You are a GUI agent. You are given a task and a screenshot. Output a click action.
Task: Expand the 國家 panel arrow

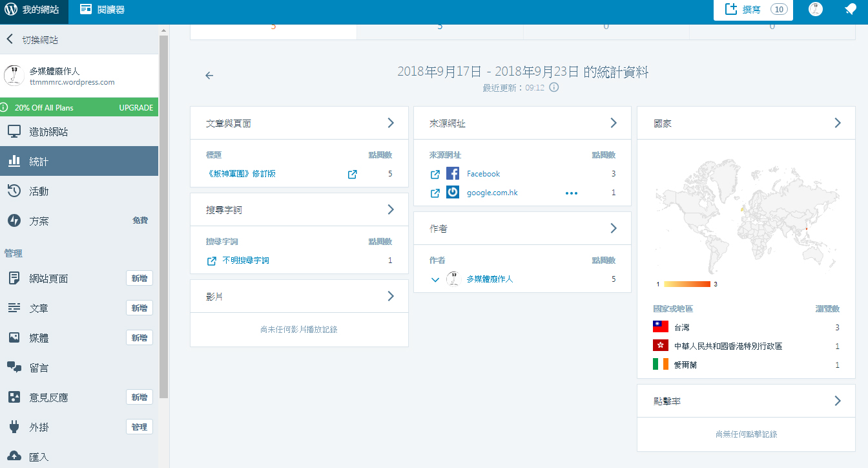point(837,123)
